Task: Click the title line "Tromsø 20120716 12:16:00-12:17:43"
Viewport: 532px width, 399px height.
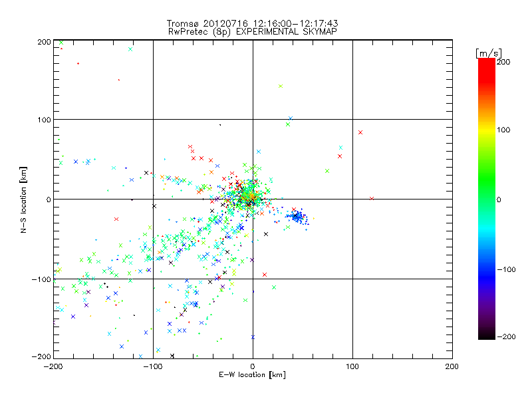Action: pyautogui.click(x=252, y=23)
